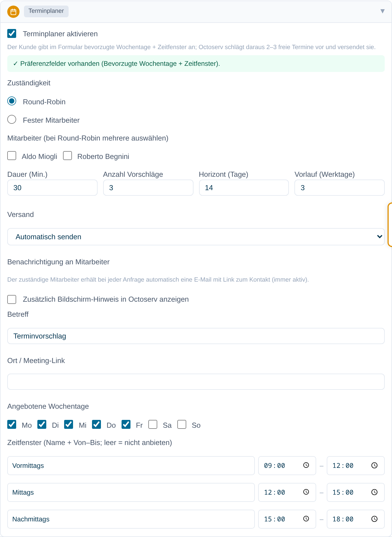Screen dimensions: 392x537
Task: Click the orange calendar Terminplaner icon
Action: click(x=13, y=12)
